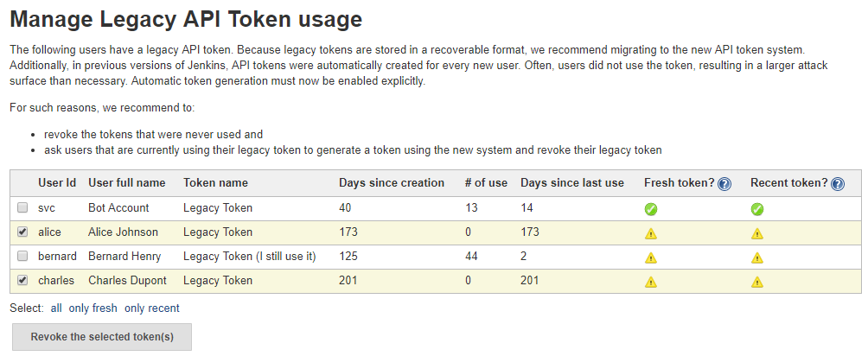868x356 pixels.
Task: Tick the bernard user checkbox
Action: [22, 257]
